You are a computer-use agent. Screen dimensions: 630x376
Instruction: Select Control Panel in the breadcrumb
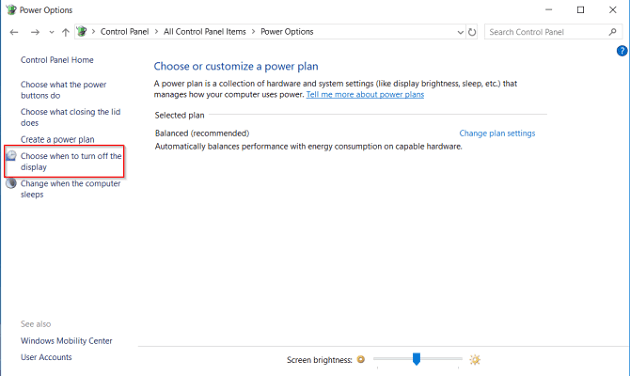[125, 32]
